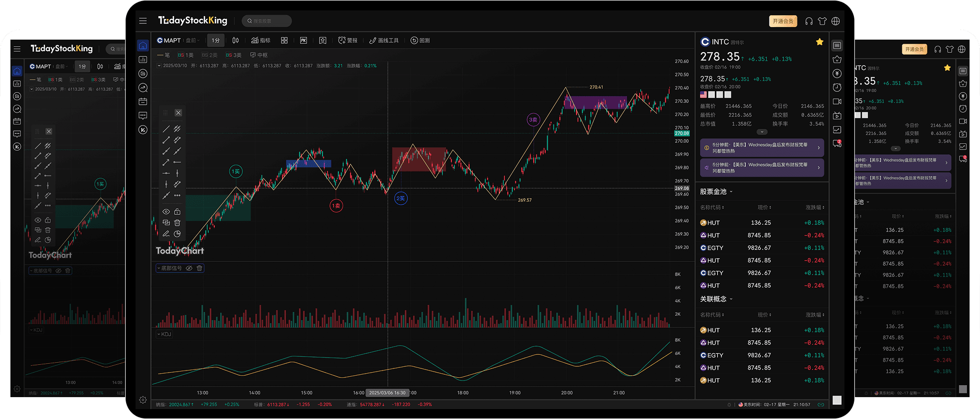Select the pencil edit icon in drawing palette

(166, 233)
